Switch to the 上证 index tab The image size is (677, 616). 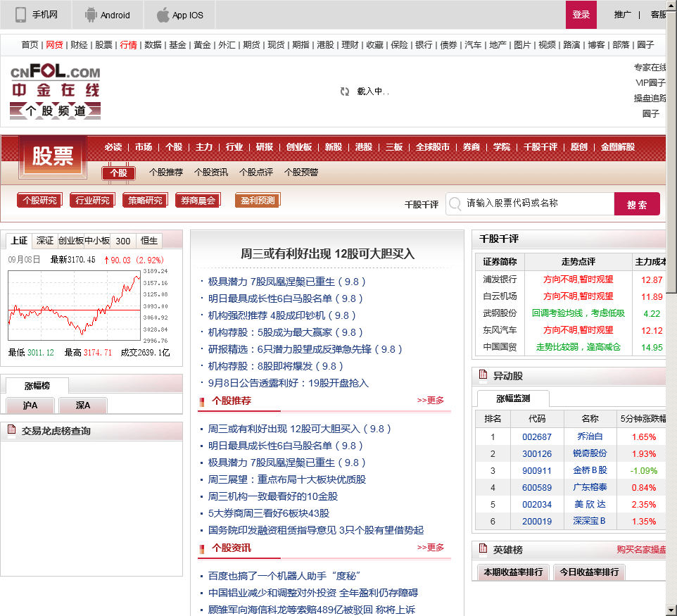(x=19, y=240)
